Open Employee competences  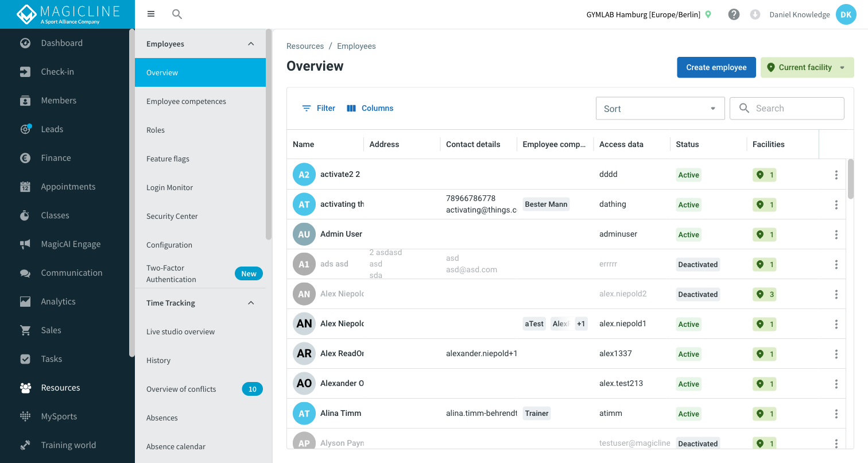(200, 101)
